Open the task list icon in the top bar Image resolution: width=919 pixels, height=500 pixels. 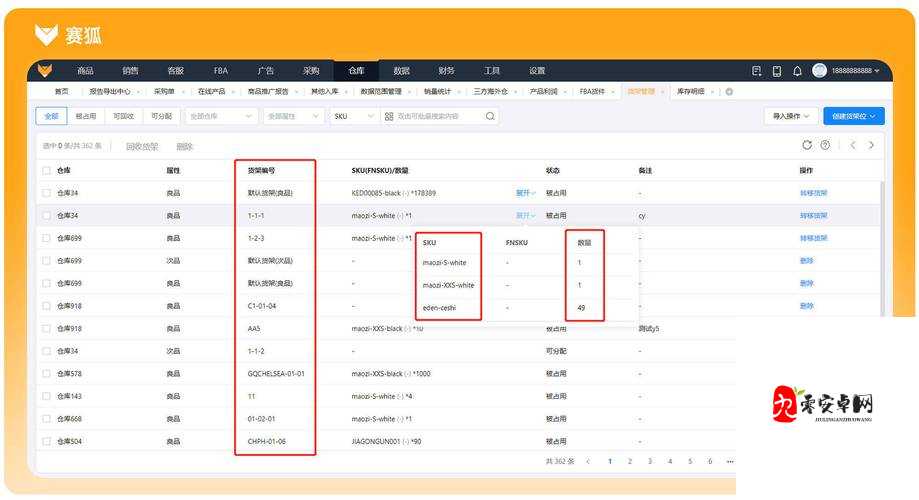[757, 71]
